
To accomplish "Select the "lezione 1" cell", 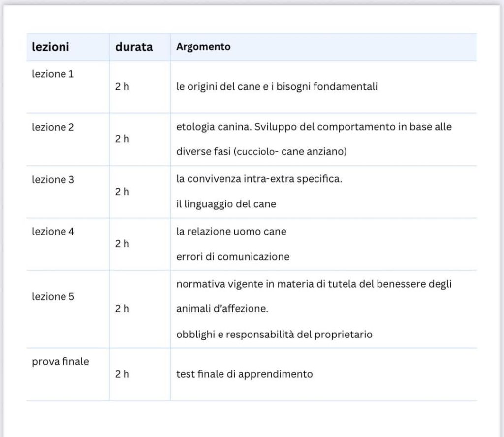I will (53, 74).
